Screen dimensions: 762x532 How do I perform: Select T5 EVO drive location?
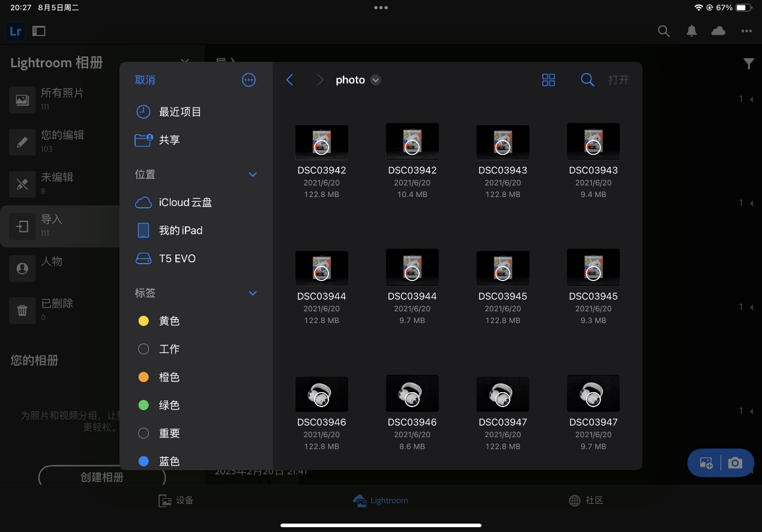pos(196,259)
